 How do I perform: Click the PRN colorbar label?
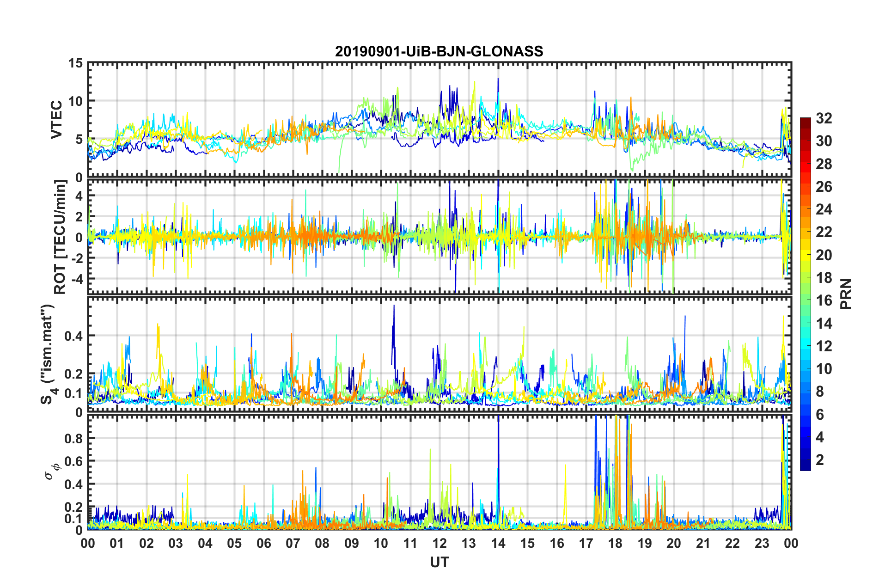[x=846, y=294]
